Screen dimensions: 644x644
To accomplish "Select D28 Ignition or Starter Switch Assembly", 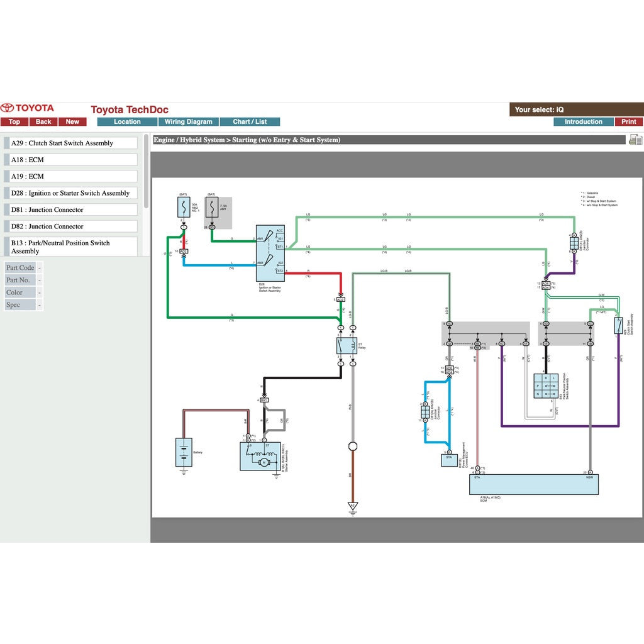I will pos(71,193).
